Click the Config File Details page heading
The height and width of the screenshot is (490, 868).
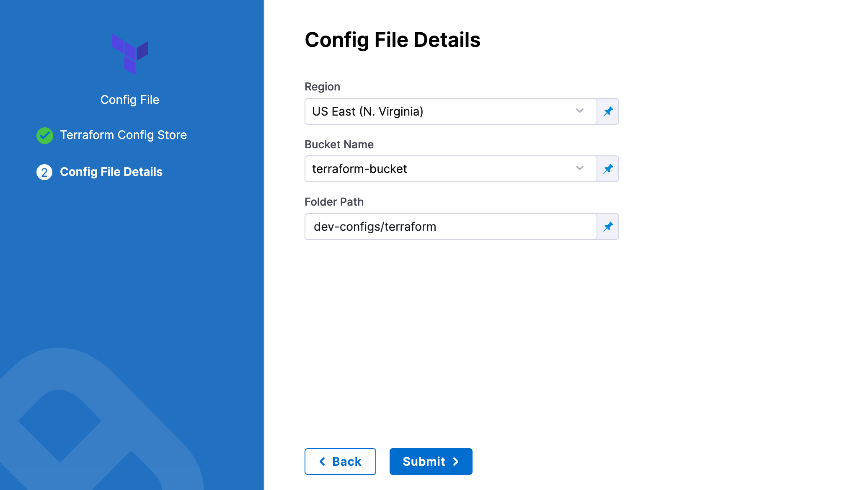click(393, 40)
